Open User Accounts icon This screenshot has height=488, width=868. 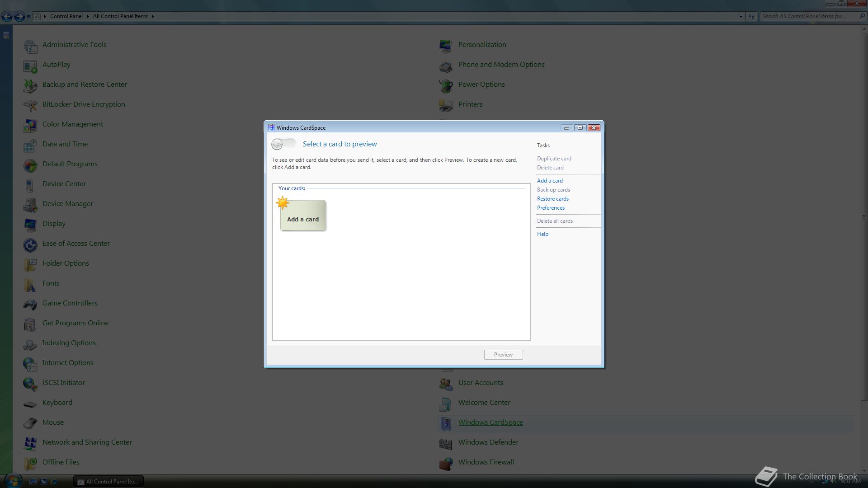coord(446,383)
